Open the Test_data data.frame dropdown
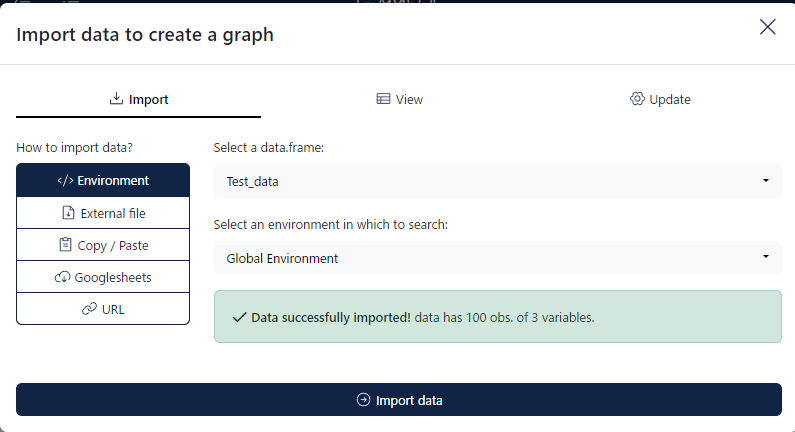This screenshot has height=432, width=795. pyautogui.click(x=497, y=181)
